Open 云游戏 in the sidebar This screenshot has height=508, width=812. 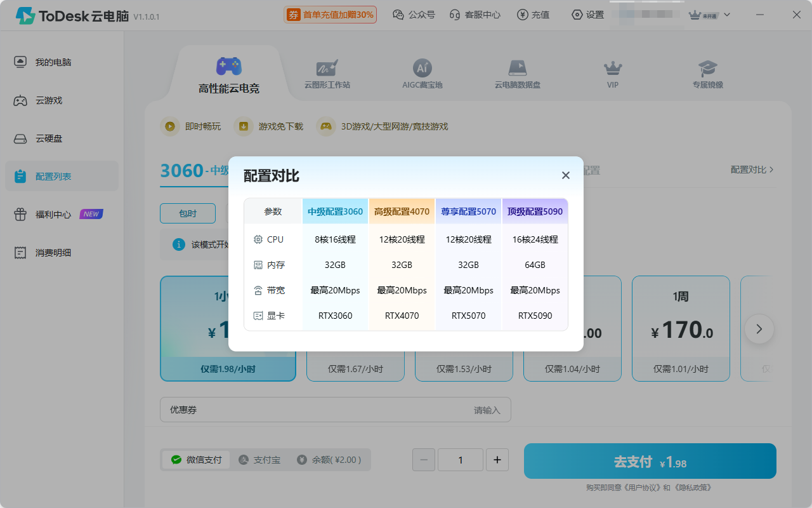62,100
